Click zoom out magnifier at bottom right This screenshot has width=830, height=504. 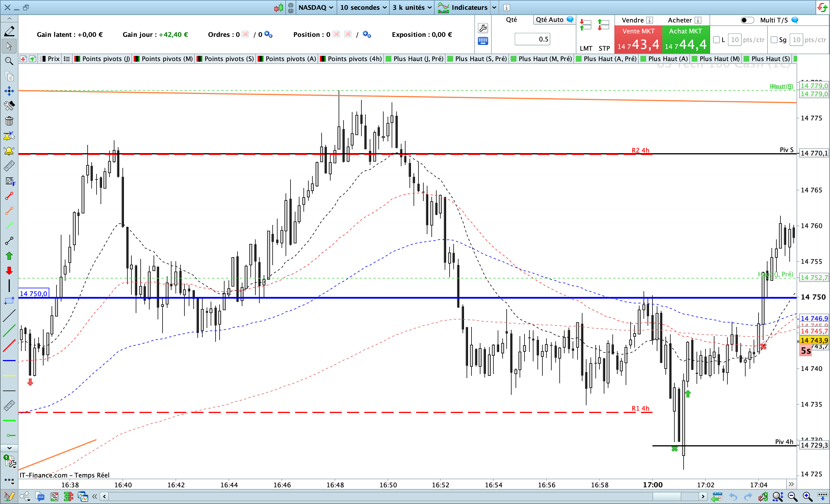[x=792, y=497]
